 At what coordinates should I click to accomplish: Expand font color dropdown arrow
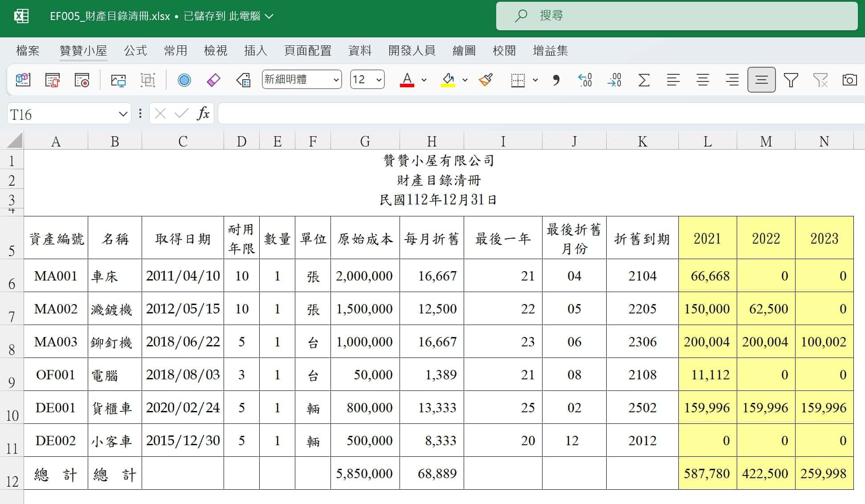coord(424,80)
